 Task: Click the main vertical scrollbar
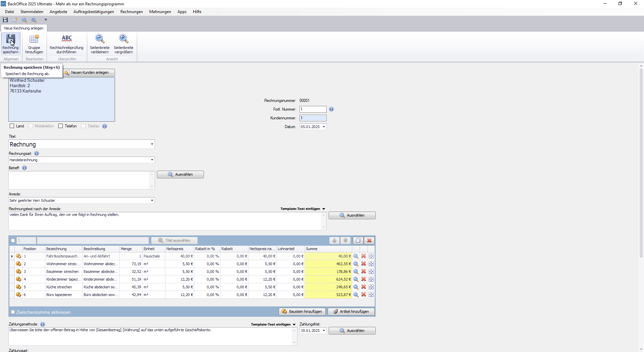641,163
